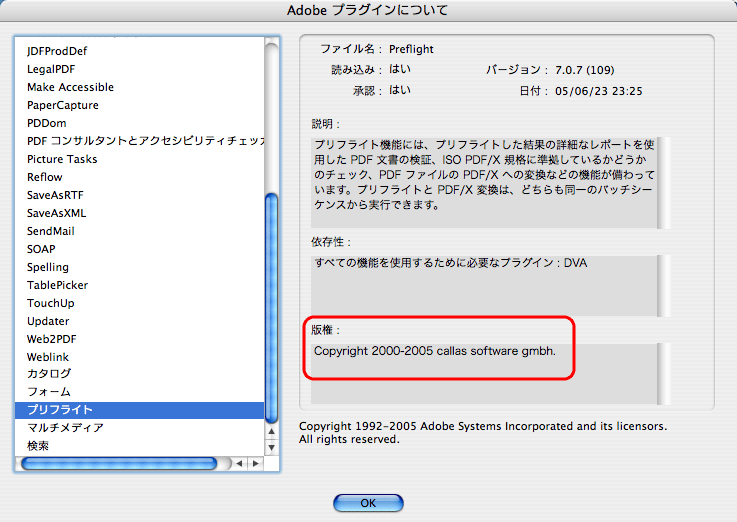Click version value 7.0.7 (109)
The image size is (737, 522).
(585, 70)
